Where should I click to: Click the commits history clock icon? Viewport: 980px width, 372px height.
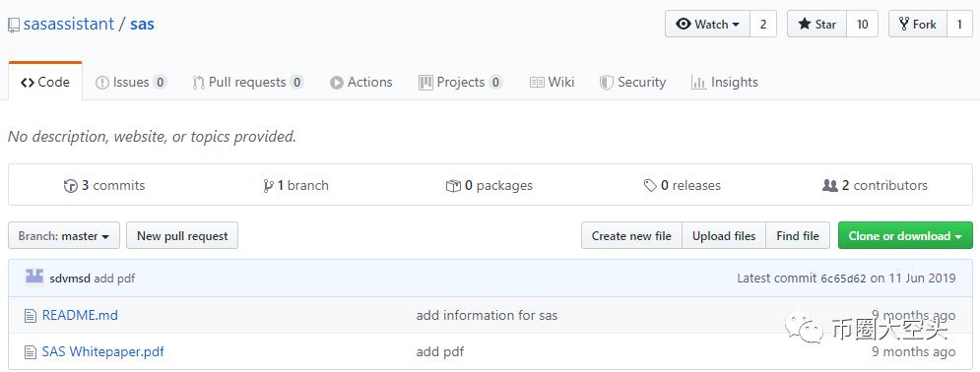(x=71, y=186)
